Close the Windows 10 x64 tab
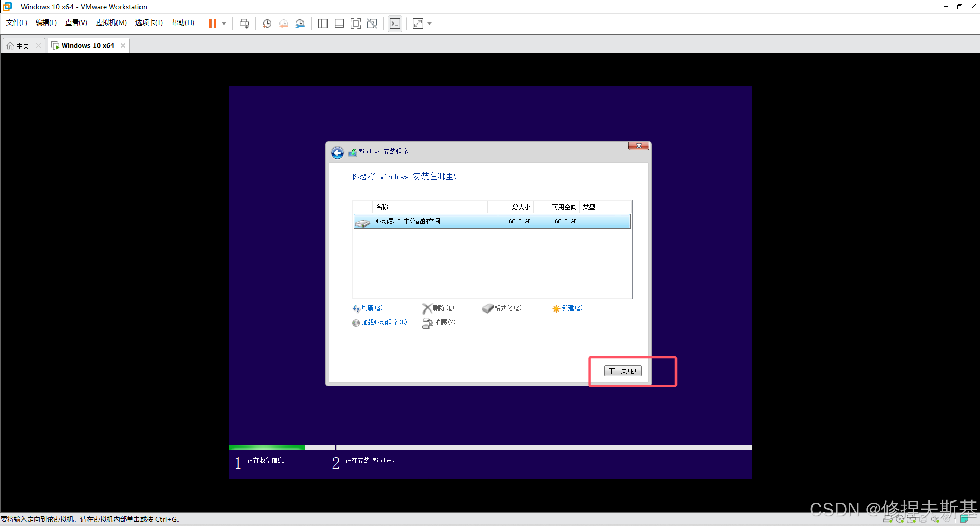This screenshot has height=526, width=980. click(x=123, y=46)
